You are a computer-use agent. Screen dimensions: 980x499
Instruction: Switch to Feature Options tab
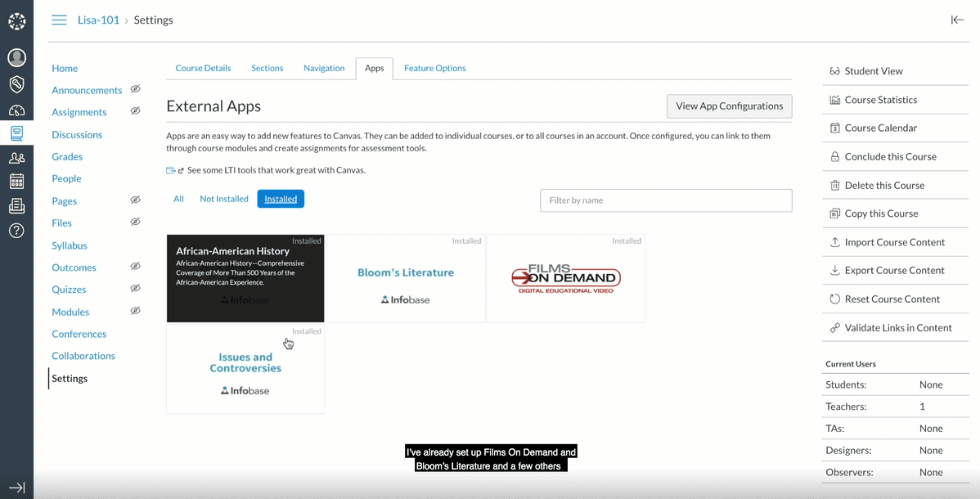[x=435, y=68]
